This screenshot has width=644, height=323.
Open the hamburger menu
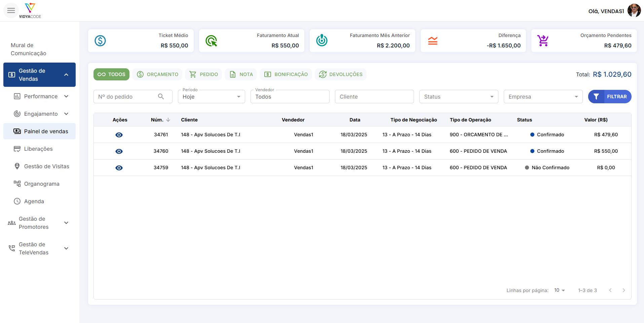(11, 10)
